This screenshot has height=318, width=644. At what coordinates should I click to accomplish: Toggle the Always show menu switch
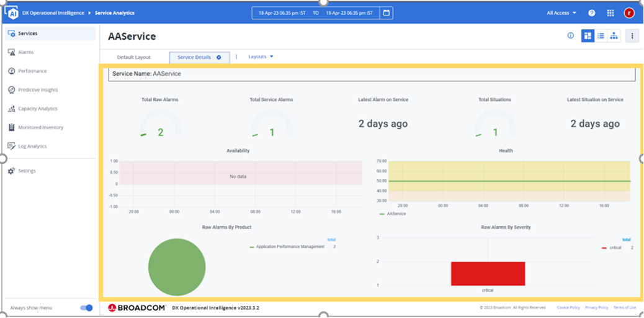point(86,307)
